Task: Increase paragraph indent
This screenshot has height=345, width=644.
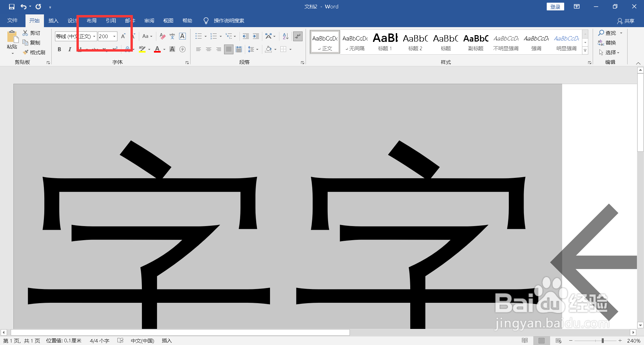Action: [x=256, y=36]
